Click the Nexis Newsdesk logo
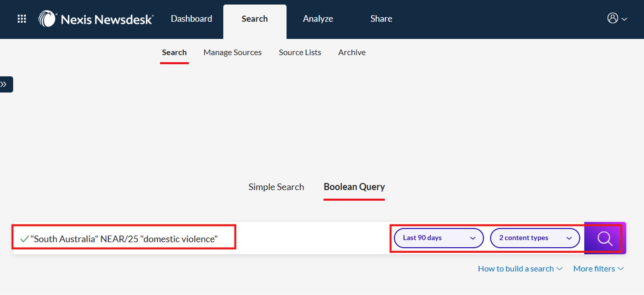The width and height of the screenshot is (644, 295). [96, 19]
